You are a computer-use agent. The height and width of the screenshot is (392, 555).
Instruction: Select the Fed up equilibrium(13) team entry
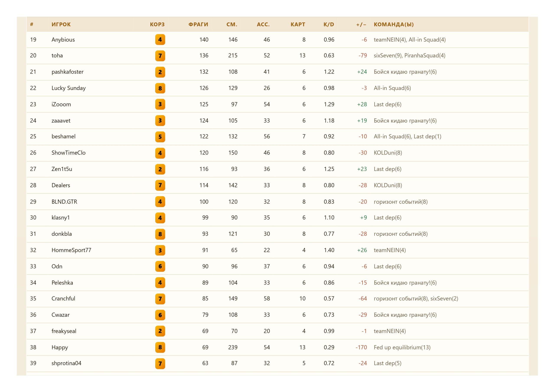point(402,347)
